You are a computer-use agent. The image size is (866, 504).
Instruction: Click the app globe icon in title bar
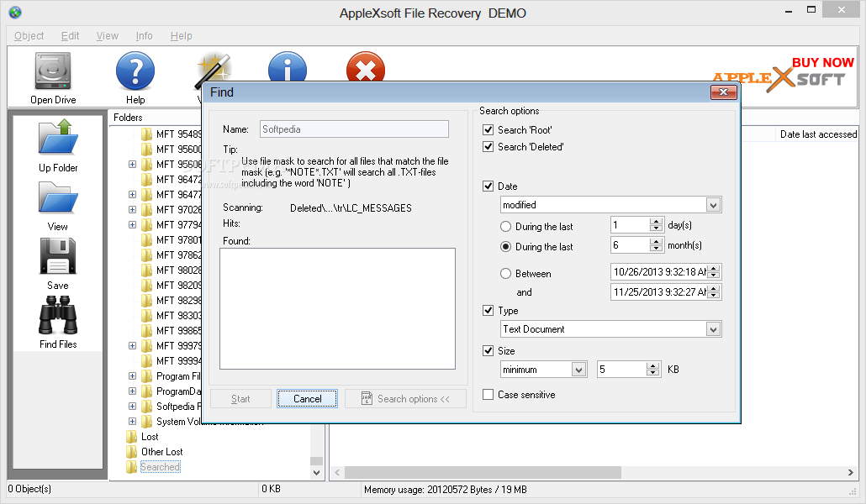15,12
